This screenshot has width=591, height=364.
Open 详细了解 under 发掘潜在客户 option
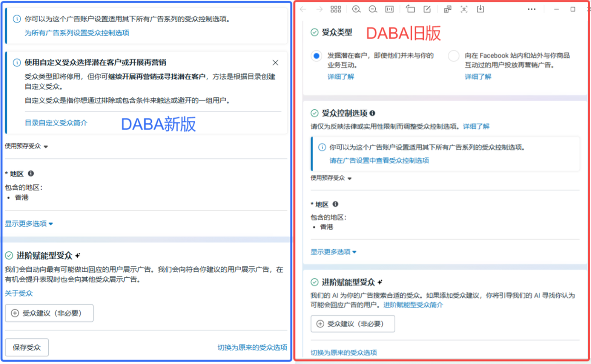[x=341, y=77]
